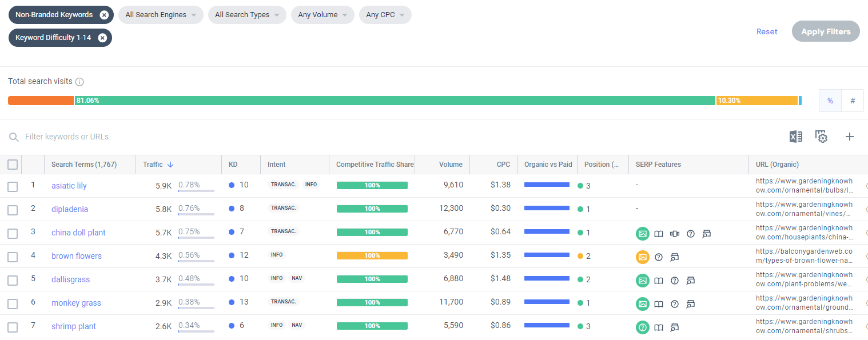Sort by Organic vs Paid column

tap(548, 165)
